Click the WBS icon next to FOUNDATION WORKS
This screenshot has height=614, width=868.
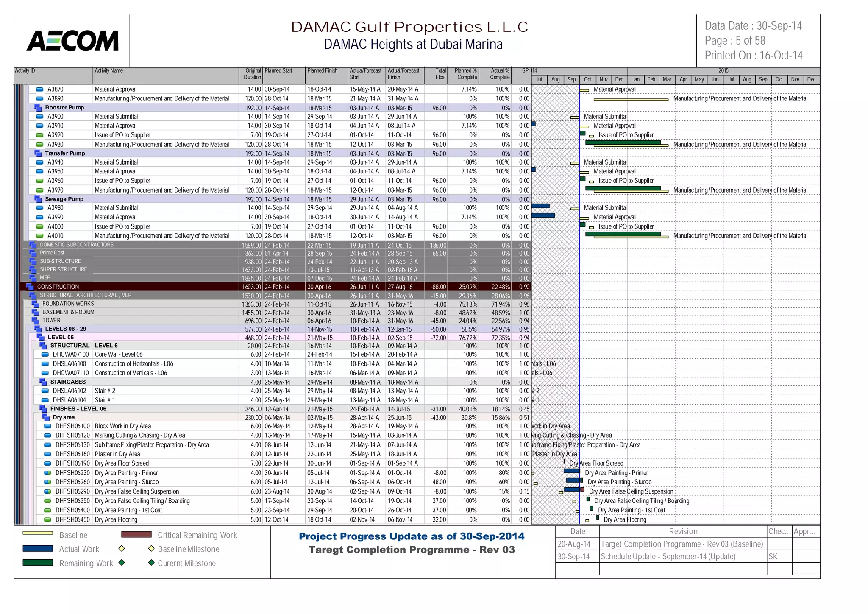click(x=35, y=304)
